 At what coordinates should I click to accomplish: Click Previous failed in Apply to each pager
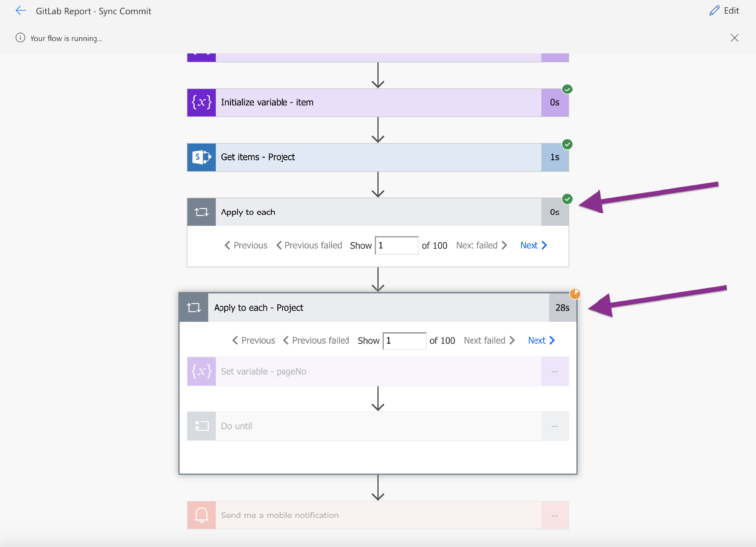pyautogui.click(x=308, y=245)
